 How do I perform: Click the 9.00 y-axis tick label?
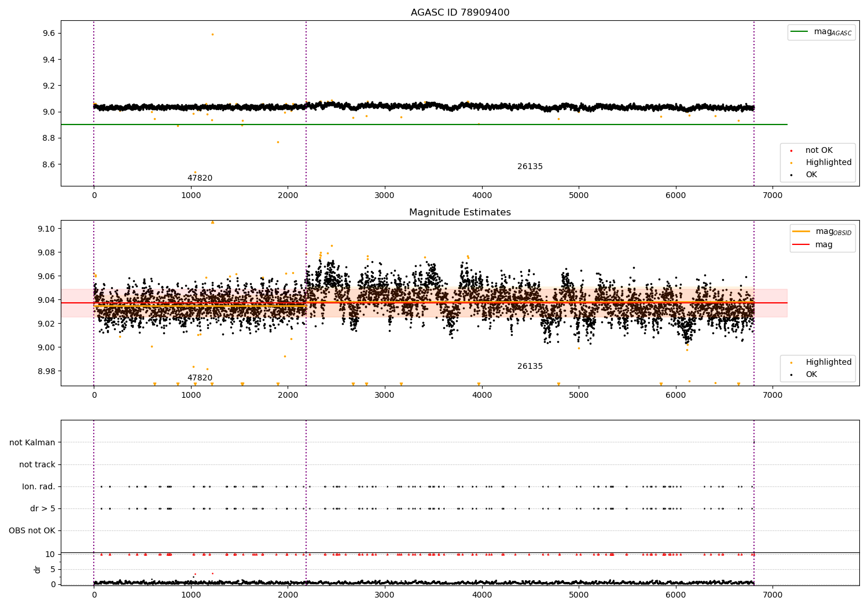(46, 347)
